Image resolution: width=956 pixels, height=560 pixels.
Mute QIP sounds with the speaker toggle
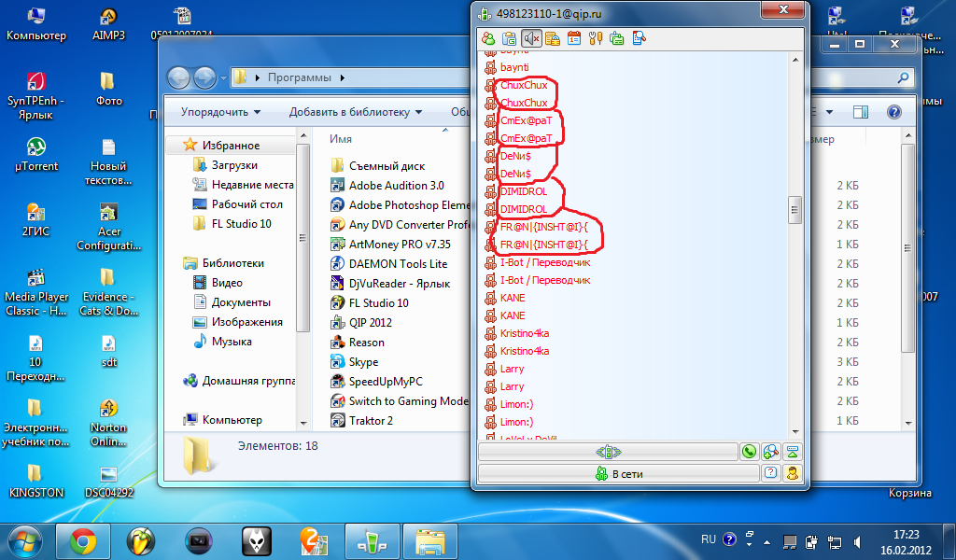click(531, 39)
